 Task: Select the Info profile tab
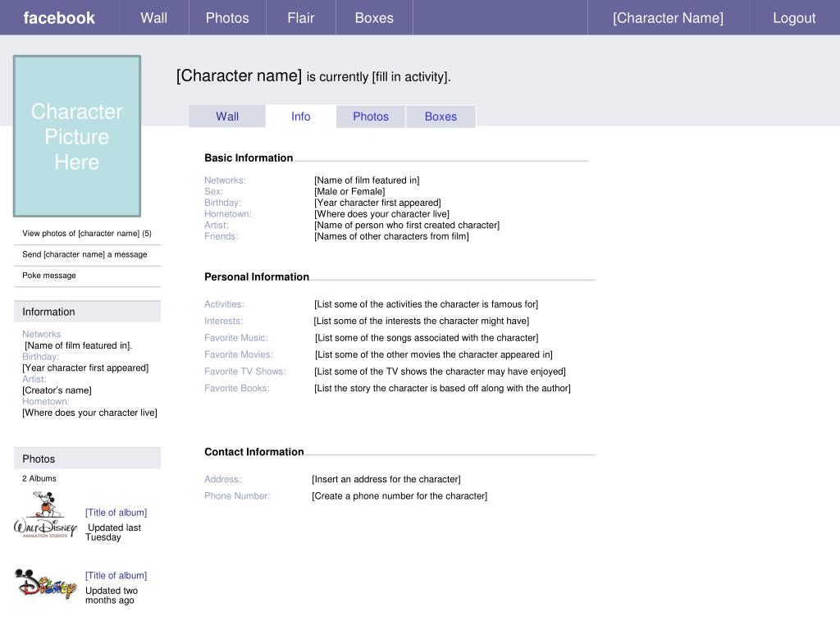(300, 116)
